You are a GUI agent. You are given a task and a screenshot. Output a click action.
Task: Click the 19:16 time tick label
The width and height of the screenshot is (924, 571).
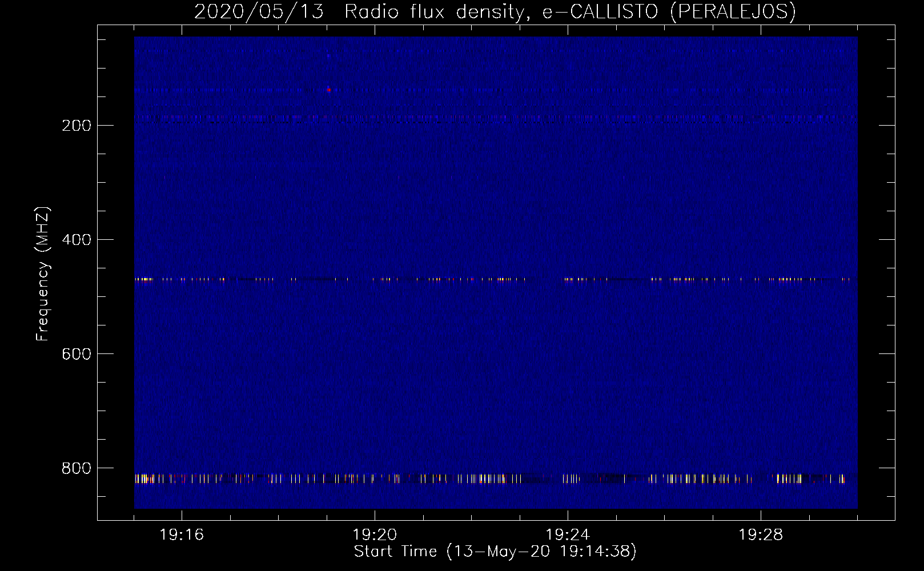tap(182, 535)
